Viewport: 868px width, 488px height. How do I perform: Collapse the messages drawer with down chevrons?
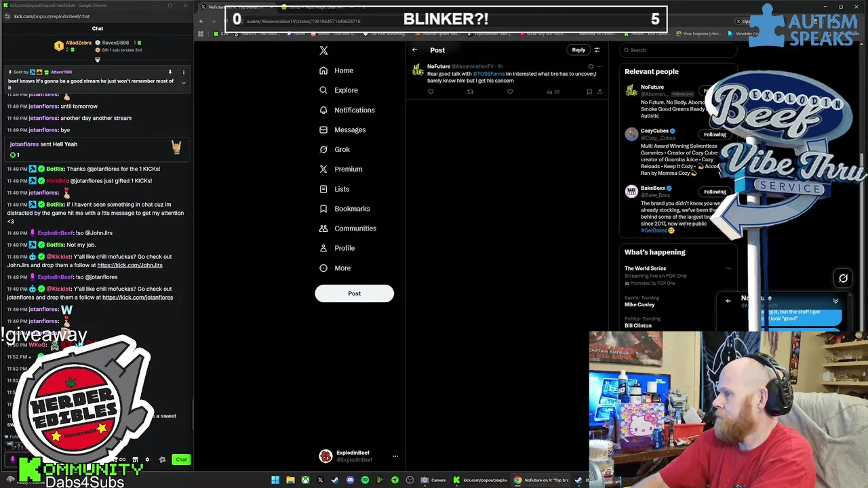[x=835, y=301]
